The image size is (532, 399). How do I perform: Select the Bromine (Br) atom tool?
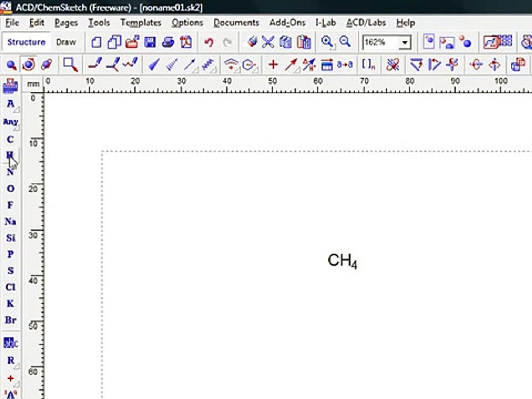10,320
